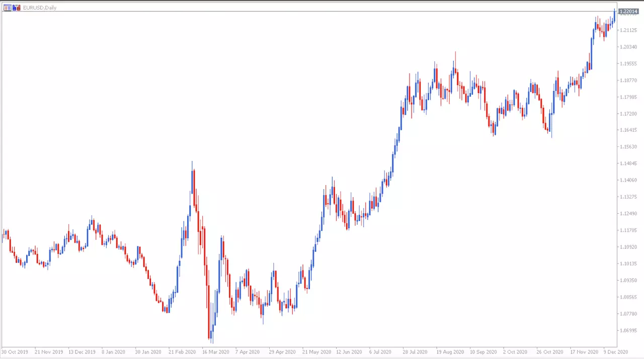The height and width of the screenshot is (359, 644).
Task: Click the 1.14845 price scale label
Action: (x=629, y=163)
